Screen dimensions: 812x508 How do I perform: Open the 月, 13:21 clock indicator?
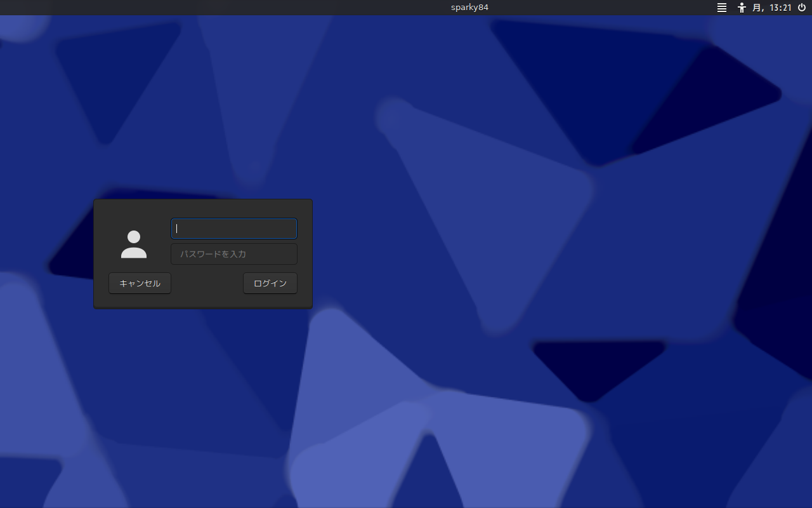[x=772, y=8]
